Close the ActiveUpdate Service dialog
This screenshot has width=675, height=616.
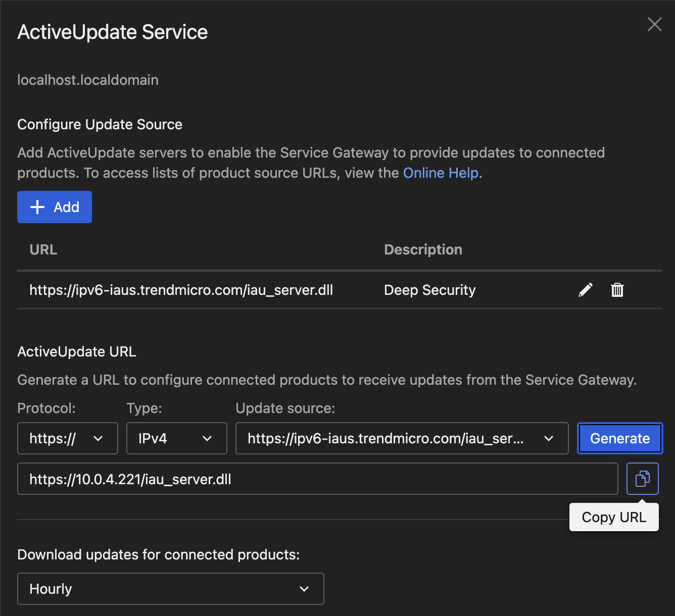pyautogui.click(x=655, y=24)
